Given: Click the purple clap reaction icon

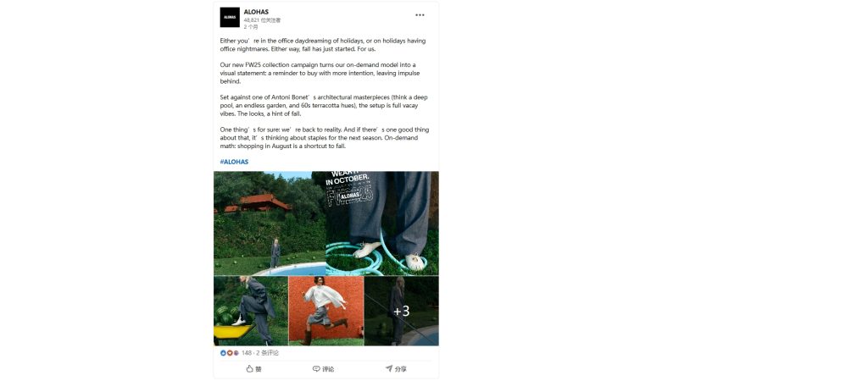Looking at the screenshot, I should (236, 353).
